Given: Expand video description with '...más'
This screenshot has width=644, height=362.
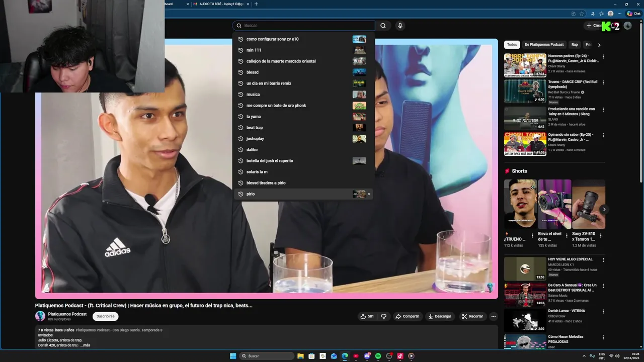Looking at the screenshot, I should click(86, 345).
